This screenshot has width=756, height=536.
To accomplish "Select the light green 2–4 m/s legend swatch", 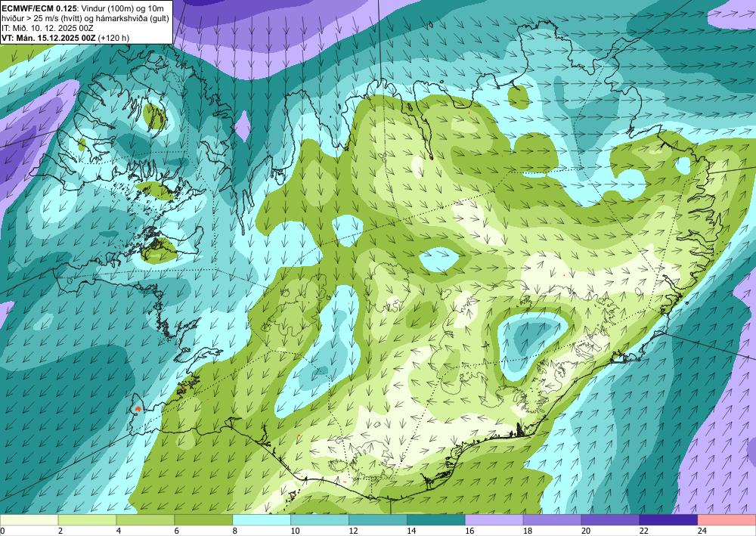I will tap(87, 520).
